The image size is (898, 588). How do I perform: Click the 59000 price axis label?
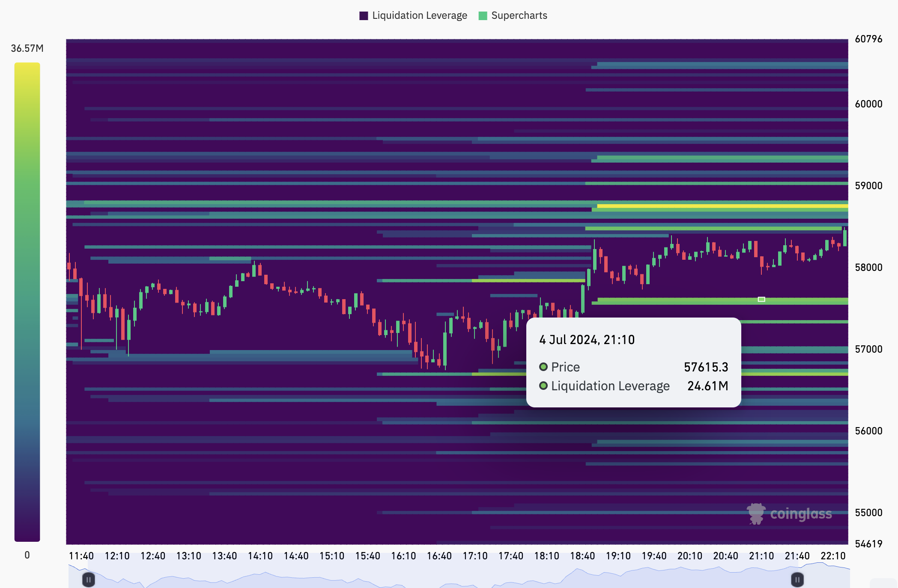pyautogui.click(x=868, y=186)
